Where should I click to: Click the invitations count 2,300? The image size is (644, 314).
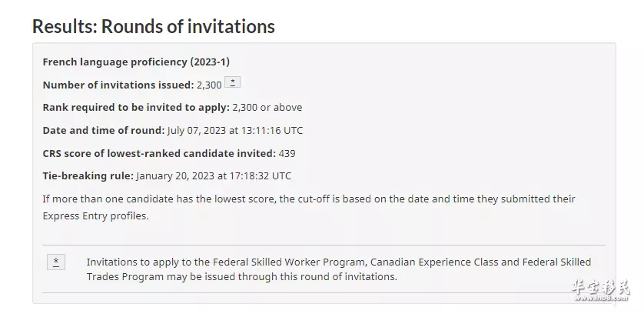click(209, 85)
